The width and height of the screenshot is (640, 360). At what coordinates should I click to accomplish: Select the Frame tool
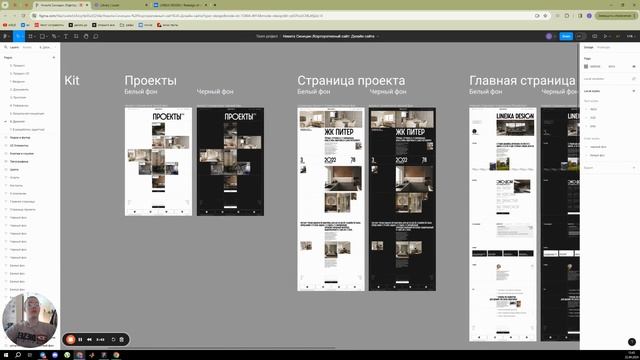pyautogui.click(x=31, y=36)
